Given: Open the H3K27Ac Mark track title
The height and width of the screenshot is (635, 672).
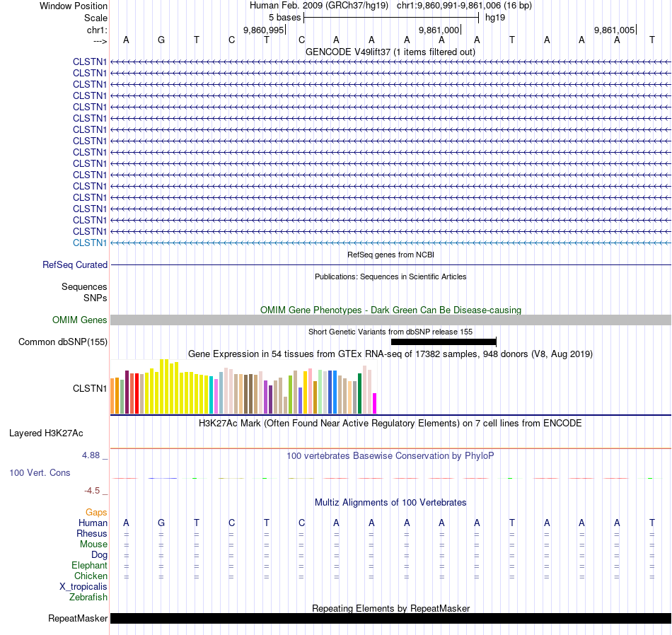Looking at the screenshot, I should pos(390,424).
